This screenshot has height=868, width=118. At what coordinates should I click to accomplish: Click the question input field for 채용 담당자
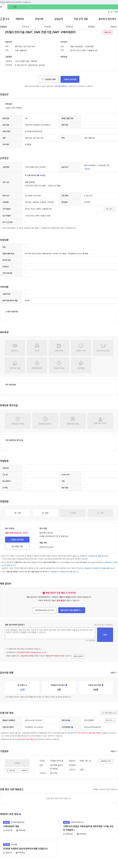50,633
